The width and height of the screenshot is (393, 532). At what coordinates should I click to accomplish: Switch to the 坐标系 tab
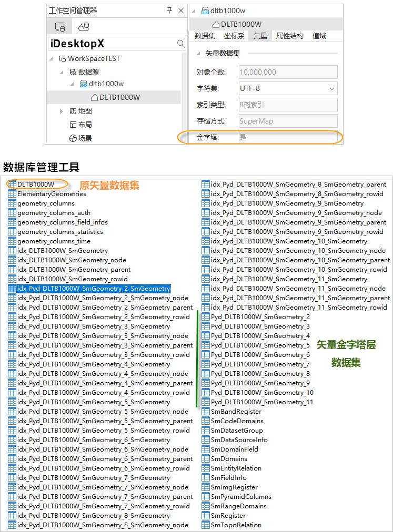point(234,36)
